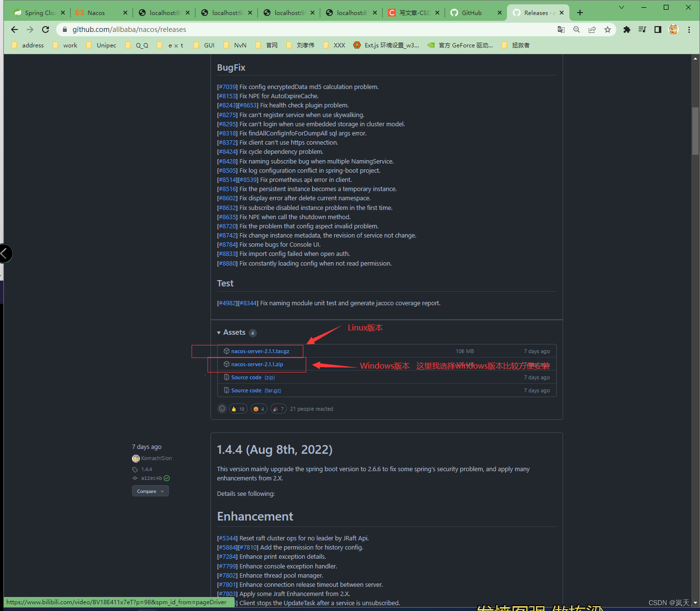This screenshot has width=700, height=611.
Task: Click the left-side back arrow circle
Action: click(x=5, y=253)
